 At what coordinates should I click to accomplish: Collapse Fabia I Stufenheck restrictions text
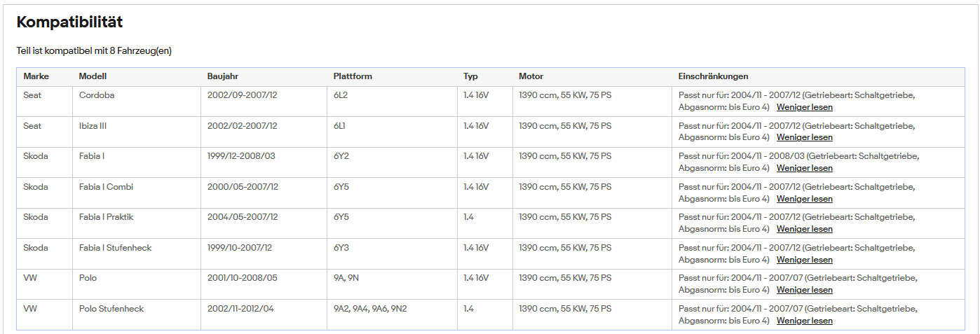click(x=805, y=260)
